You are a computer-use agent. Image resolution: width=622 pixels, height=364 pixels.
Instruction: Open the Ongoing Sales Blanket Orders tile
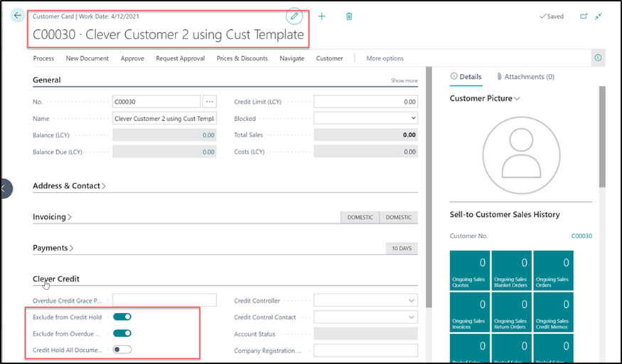tap(511, 270)
